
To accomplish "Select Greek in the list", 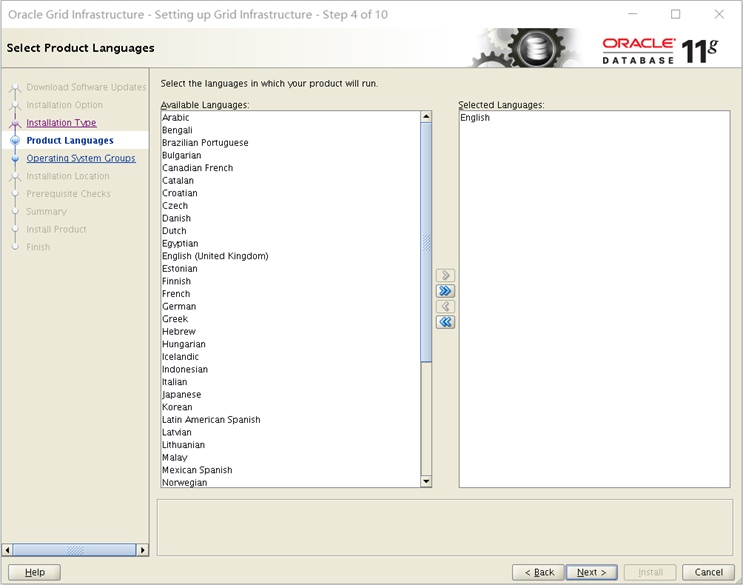I will [290, 319].
